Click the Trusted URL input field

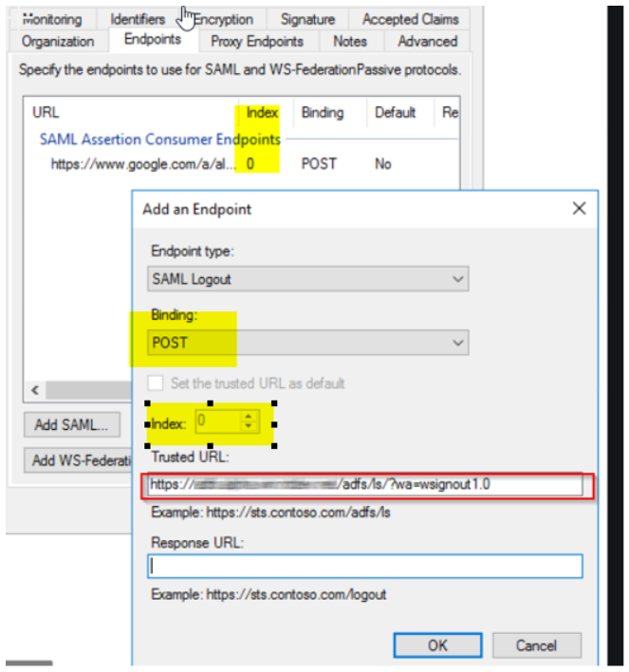[x=365, y=485]
